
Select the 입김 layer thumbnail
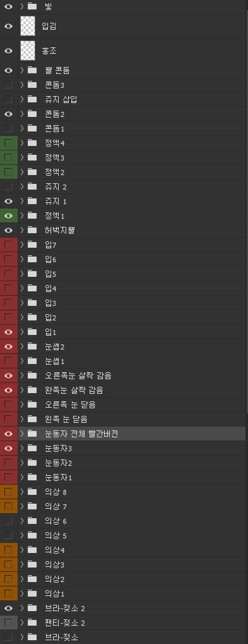coord(28,27)
